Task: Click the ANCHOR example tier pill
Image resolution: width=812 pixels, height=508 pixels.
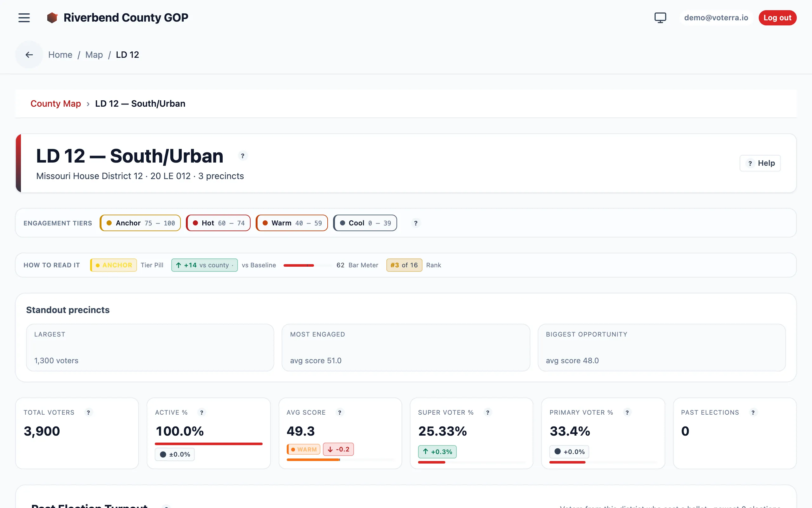Action: [114, 265]
